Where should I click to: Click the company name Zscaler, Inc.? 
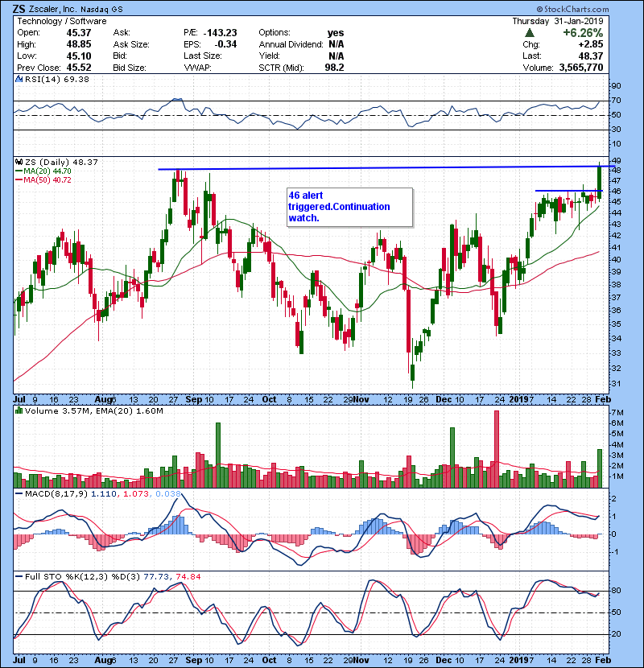click(x=53, y=10)
